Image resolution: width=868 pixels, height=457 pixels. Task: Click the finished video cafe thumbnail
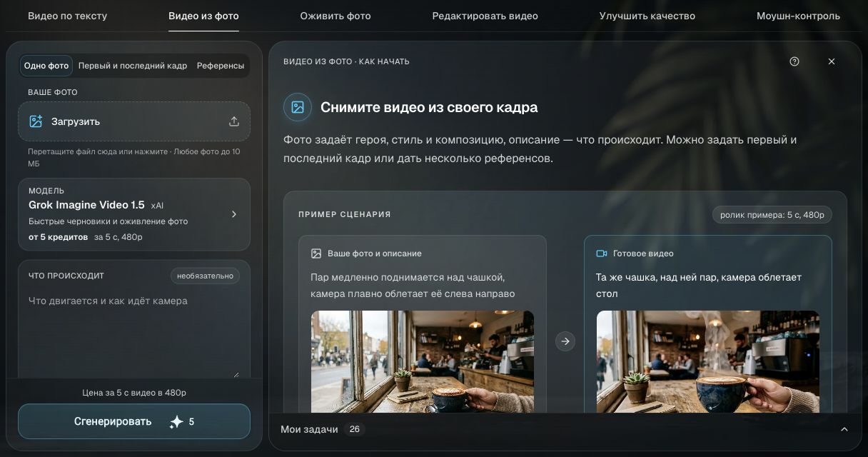coord(708,361)
